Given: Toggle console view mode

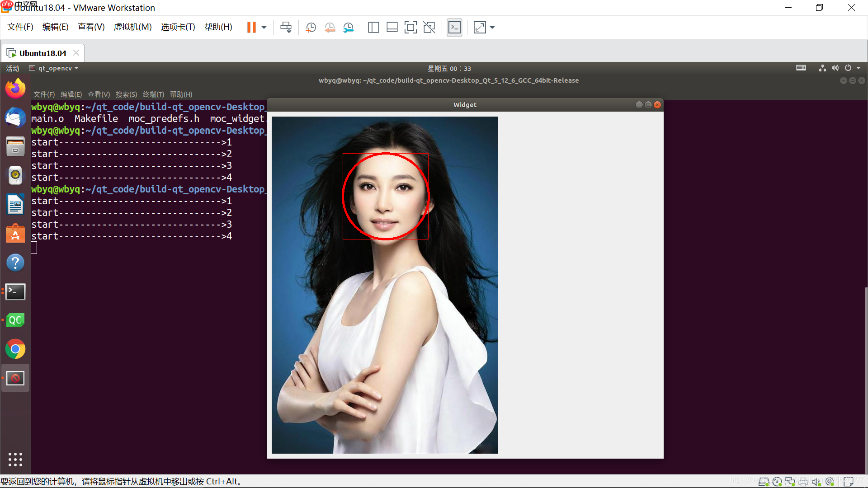Looking at the screenshot, I should coord(454,27).
